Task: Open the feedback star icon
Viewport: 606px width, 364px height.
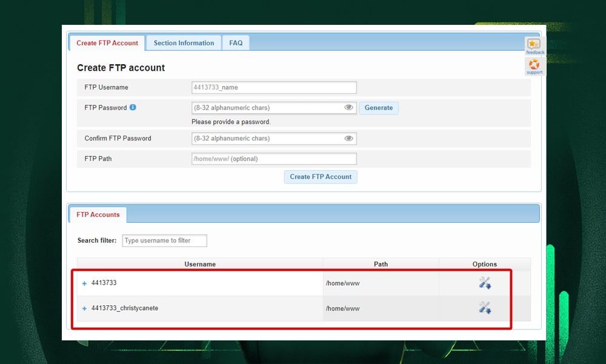Action: 533,45
